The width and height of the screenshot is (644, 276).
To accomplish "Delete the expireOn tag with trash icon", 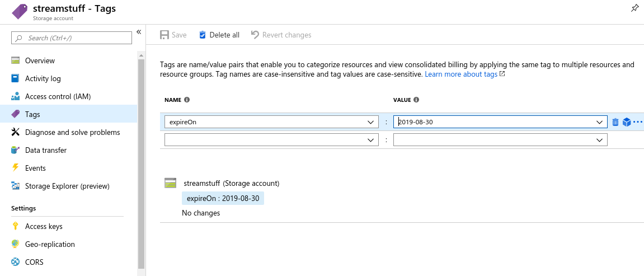I will click(615, 122).
